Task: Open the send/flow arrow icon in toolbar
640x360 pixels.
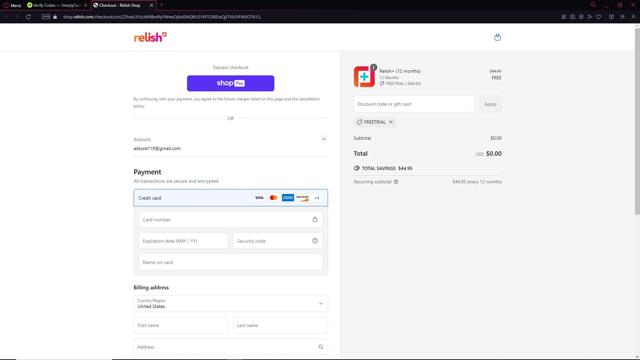Action: point(590,17)
